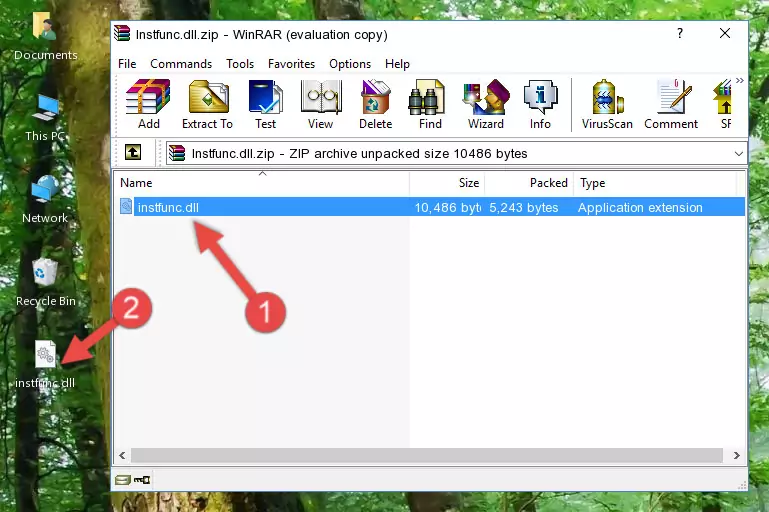Click the question mark help button
This screenshot has height=512, width=769.
coord(680,33)
